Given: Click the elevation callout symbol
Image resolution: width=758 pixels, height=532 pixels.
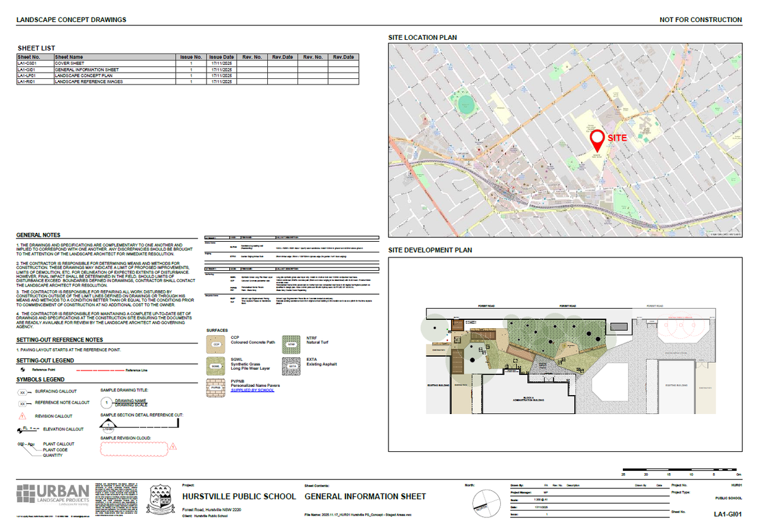Looking at the screenshot, I should pos(25,429).
